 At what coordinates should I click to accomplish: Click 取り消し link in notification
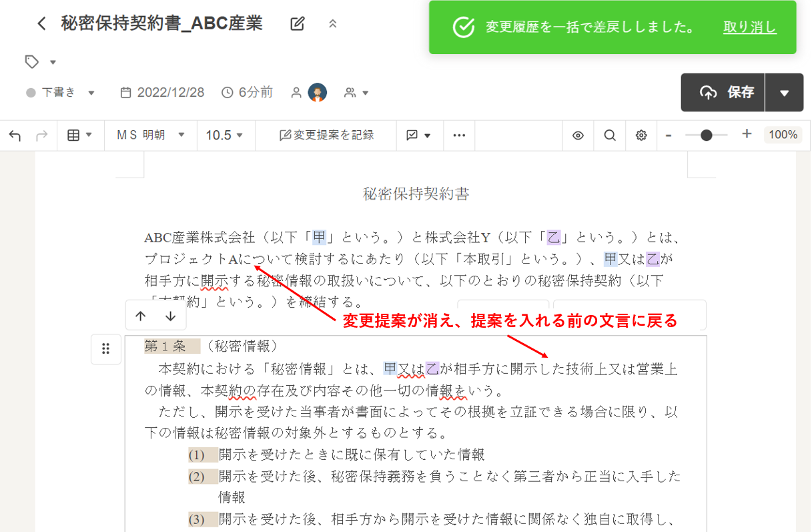pyautogui.click(x=749, y=27)
